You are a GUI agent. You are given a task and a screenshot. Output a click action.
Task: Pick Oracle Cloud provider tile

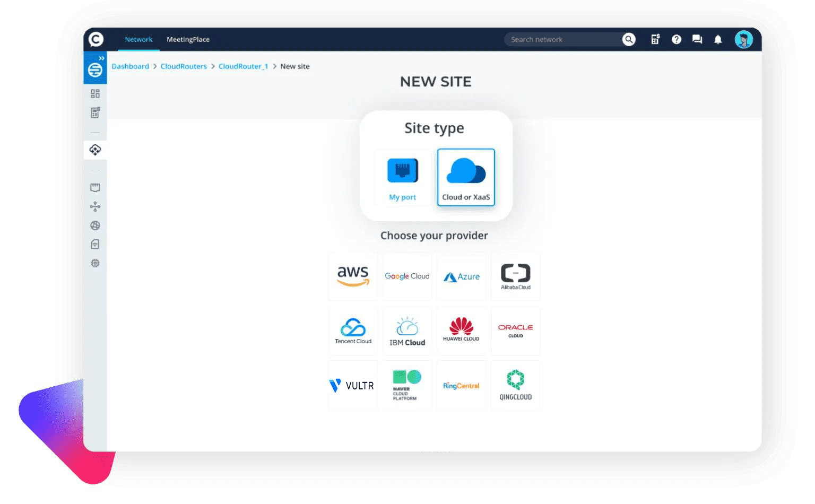(515, 331)
